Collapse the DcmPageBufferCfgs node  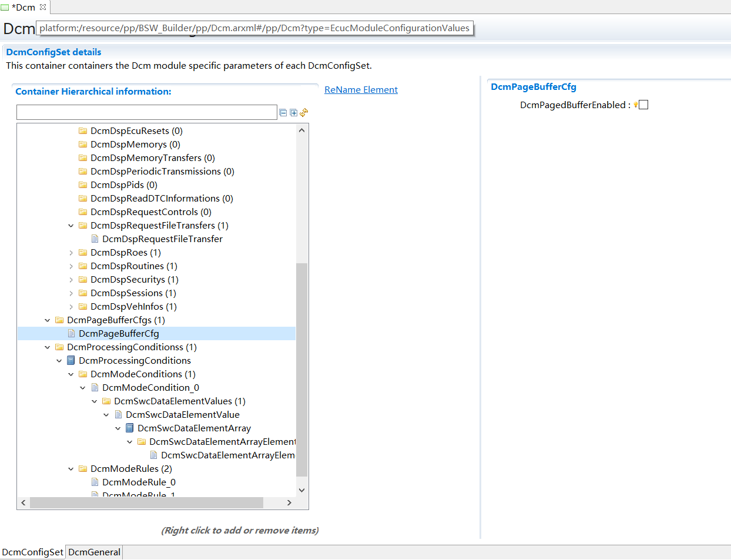[x=48, y=320]
